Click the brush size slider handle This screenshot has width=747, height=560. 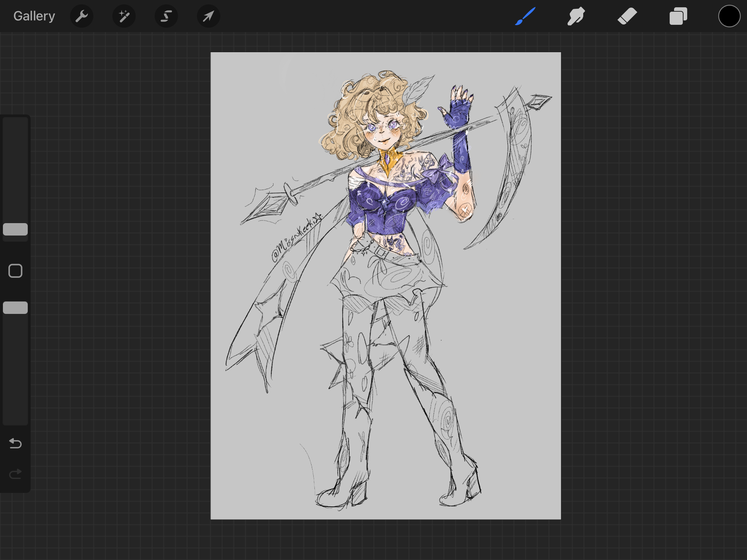[x=15, y=229]
